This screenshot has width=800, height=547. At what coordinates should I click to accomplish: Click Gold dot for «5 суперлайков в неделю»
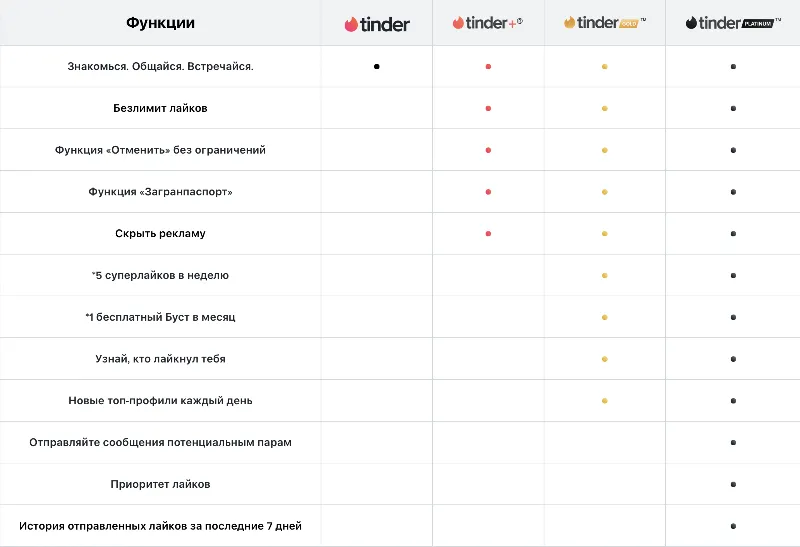pos(605,275)
